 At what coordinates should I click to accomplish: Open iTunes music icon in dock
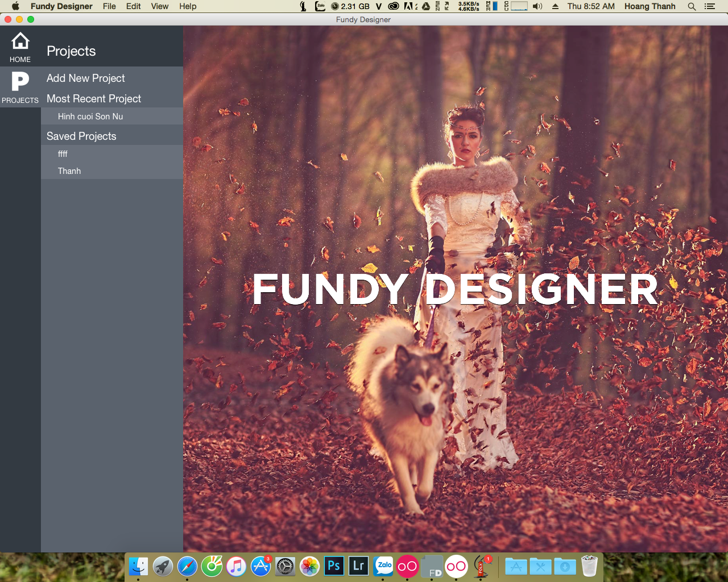tap(236, 566)
